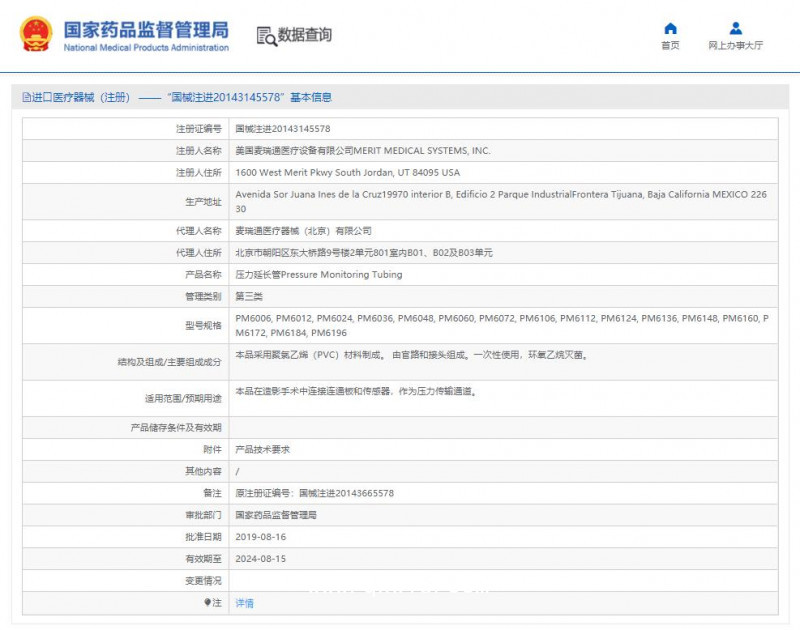The image size is (800, 630).
Task: Click the NMPA national emblem logo
Action: point(36,32)
